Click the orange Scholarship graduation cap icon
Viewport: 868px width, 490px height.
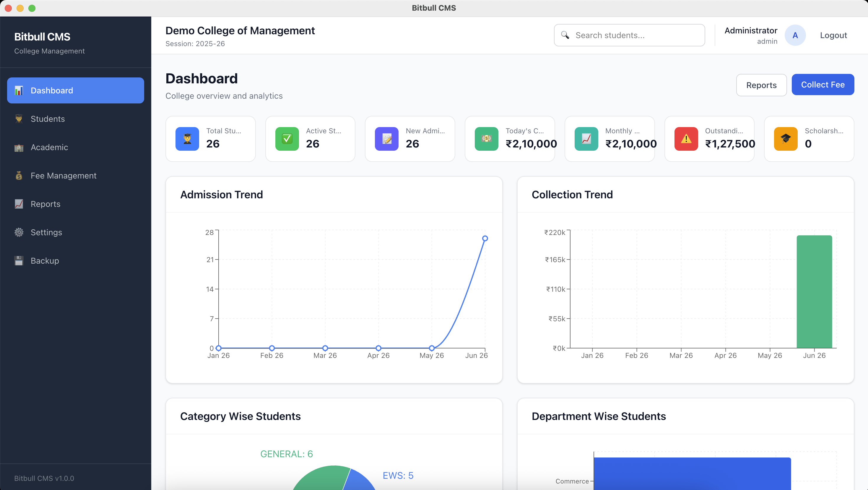(786, 139)
